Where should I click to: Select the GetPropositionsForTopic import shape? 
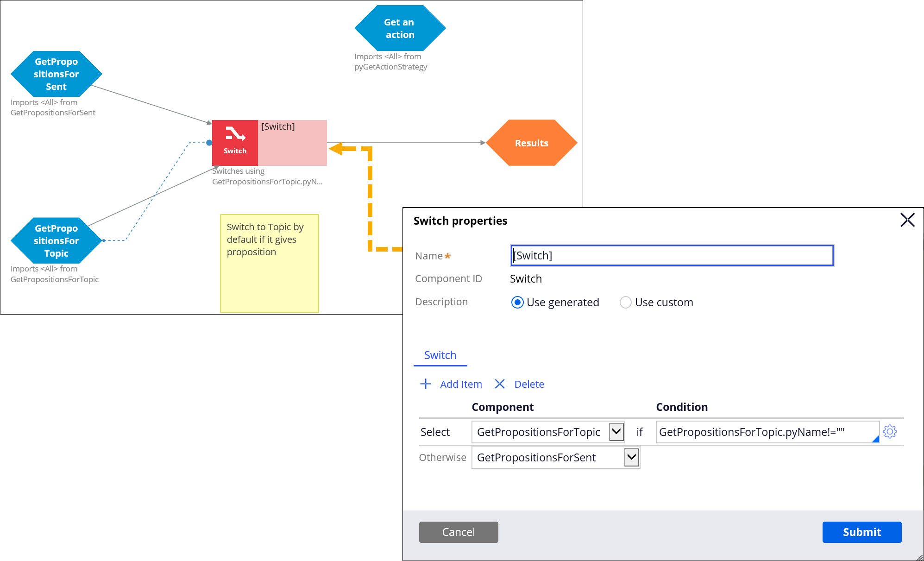(56, 240)
